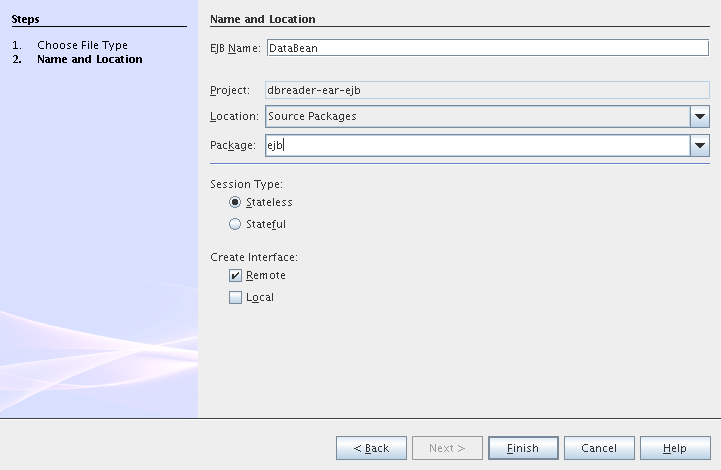Viewport: 721px width, 470px height.
Task: Click the EJB Name text field
Action: (x=487, y=48)
